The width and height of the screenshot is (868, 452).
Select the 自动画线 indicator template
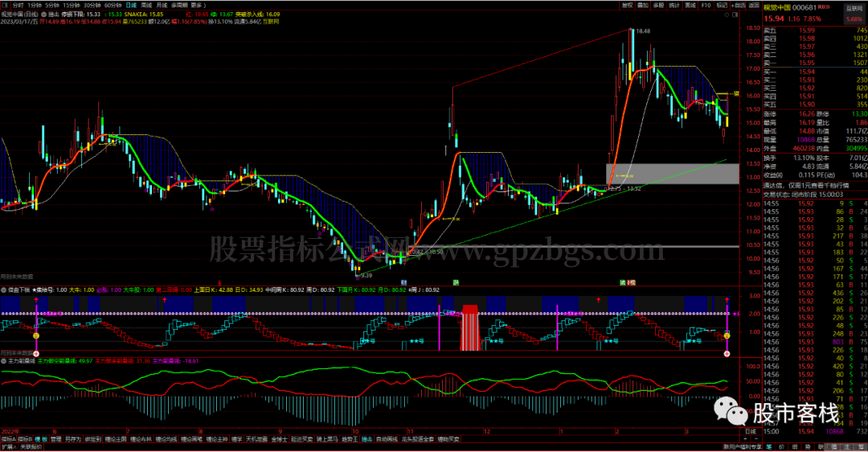(387, 439)
